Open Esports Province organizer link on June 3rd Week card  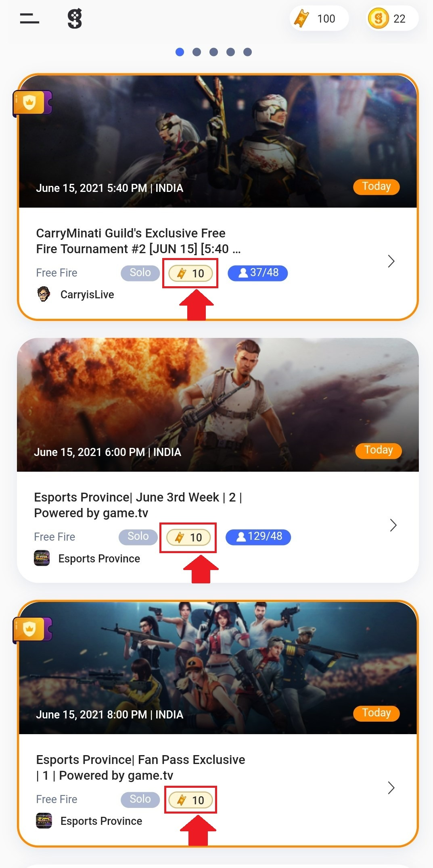pyautogui.click(x=99, y=559)
